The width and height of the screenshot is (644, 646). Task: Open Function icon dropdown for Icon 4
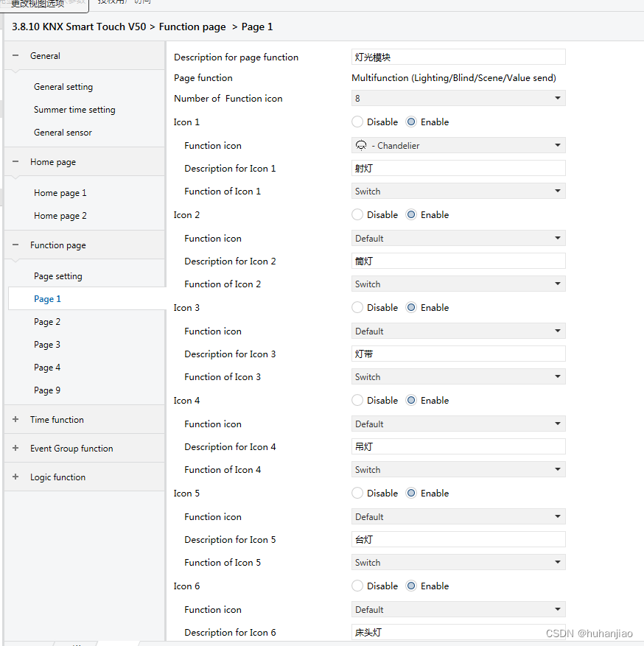point(458,424)
